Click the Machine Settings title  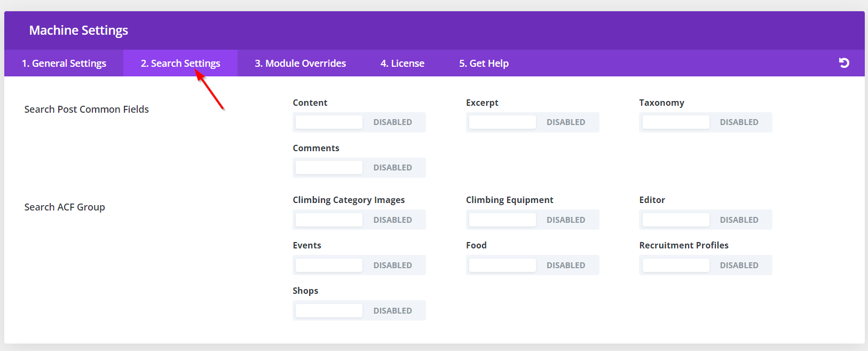[78, 30]
